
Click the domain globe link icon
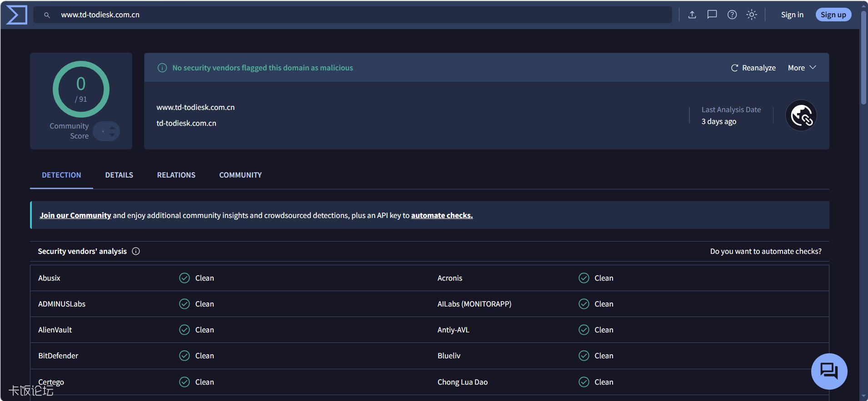pos(801,115)
